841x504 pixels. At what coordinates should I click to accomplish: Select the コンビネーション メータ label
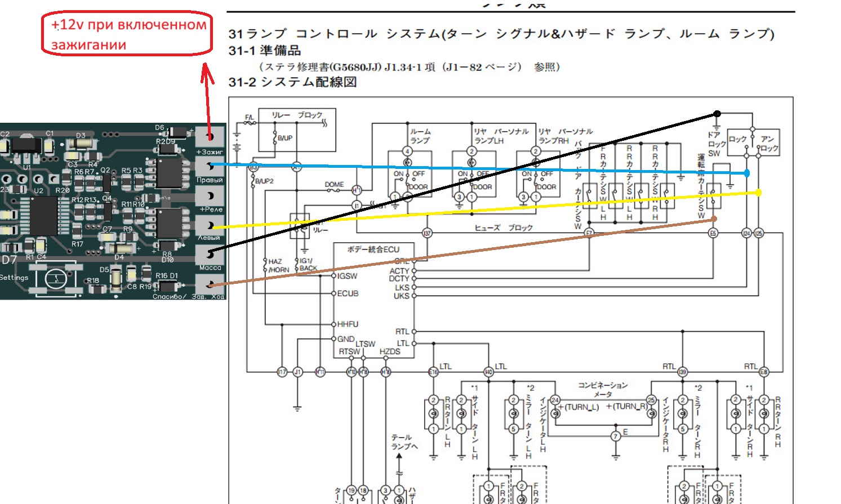(602, 389)
